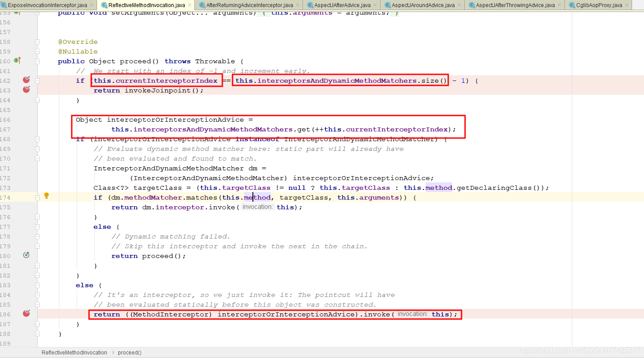The image size is (644, 358).
Task: Click proceed() in the breadcrumb bar
Action: point(130,353)
